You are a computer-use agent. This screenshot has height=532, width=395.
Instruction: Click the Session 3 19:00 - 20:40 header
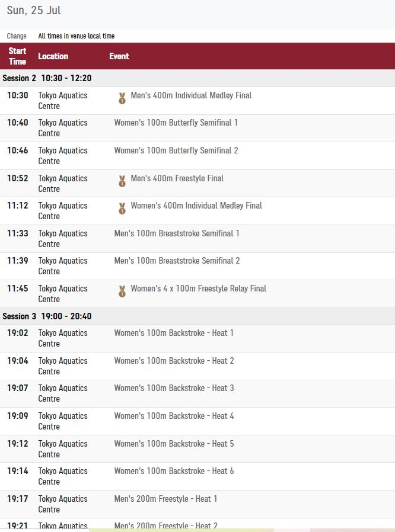click(x=197, y=316)
